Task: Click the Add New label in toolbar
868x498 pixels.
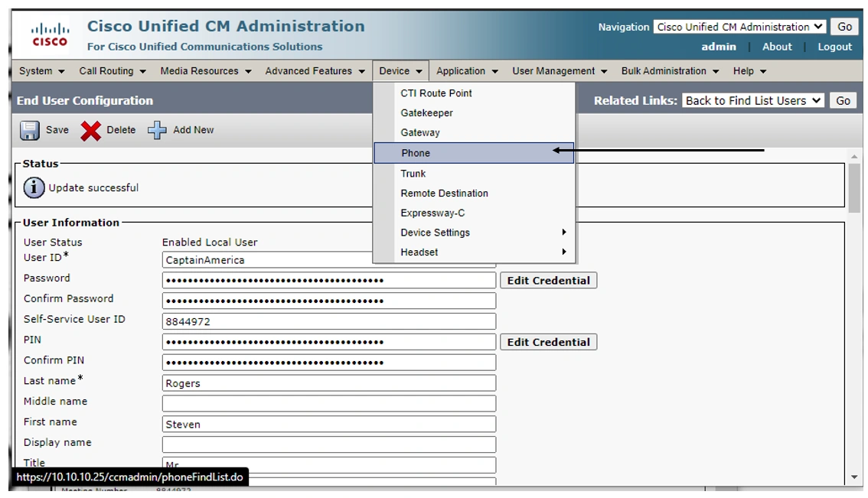Action: coord(193,130)
